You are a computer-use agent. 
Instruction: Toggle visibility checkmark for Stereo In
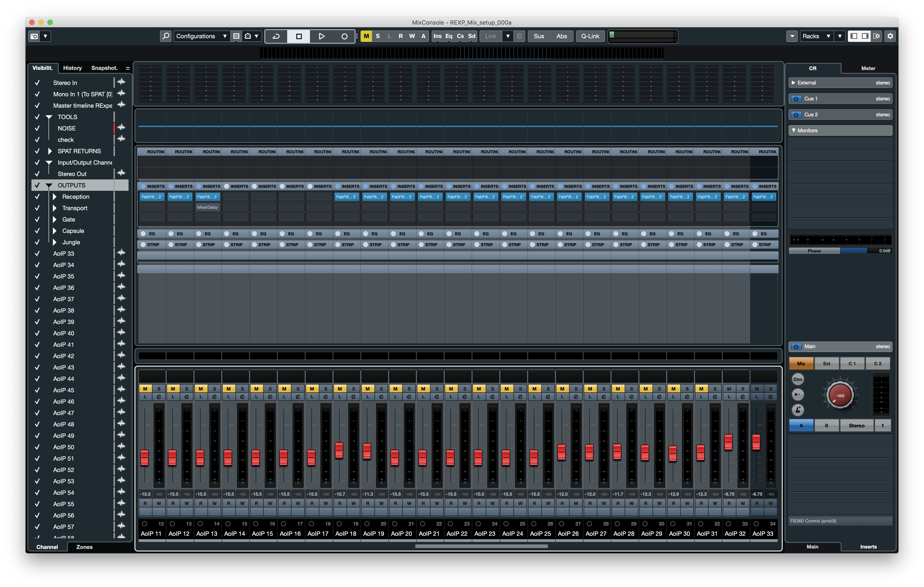click(x=37, y=83)
